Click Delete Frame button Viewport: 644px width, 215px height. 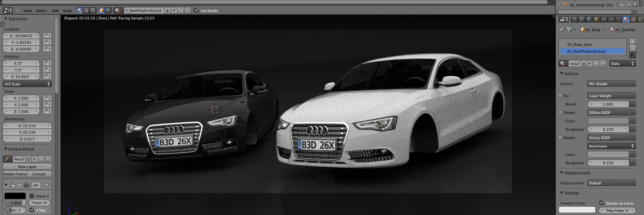pos(15,174)
